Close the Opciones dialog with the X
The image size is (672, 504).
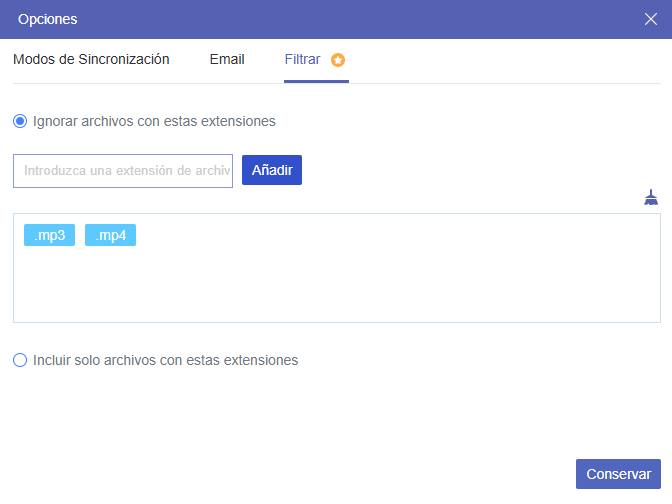651,19
